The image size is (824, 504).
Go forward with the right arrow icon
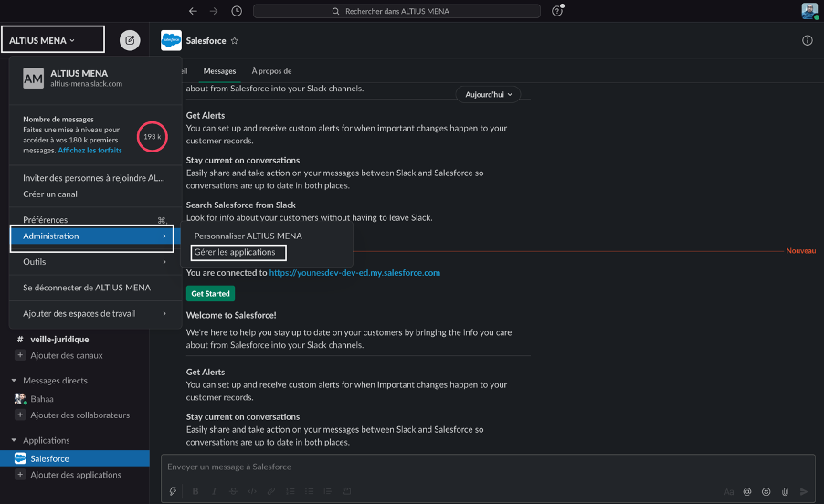pyautogui.click(x=214, y=11)
